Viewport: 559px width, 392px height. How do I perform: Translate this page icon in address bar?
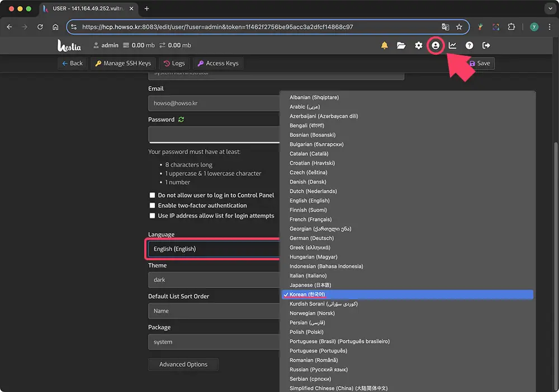(x=446, y=27)
